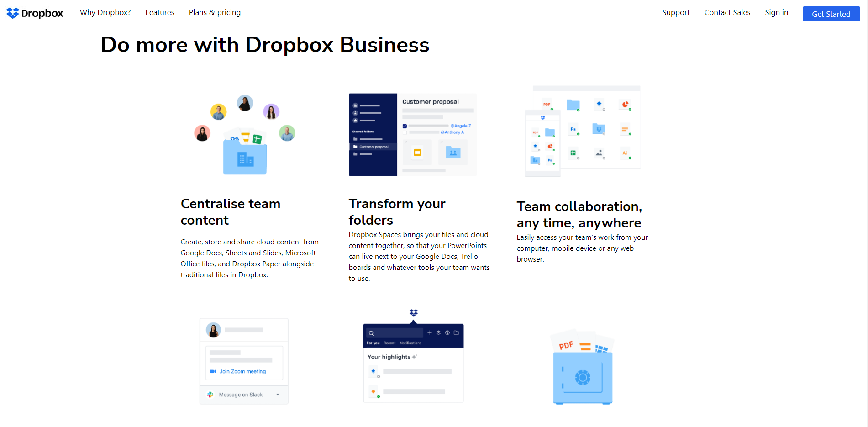The image size is (868, 427).
Task: Open the Notifications tab
Action: tap(410, 343)
